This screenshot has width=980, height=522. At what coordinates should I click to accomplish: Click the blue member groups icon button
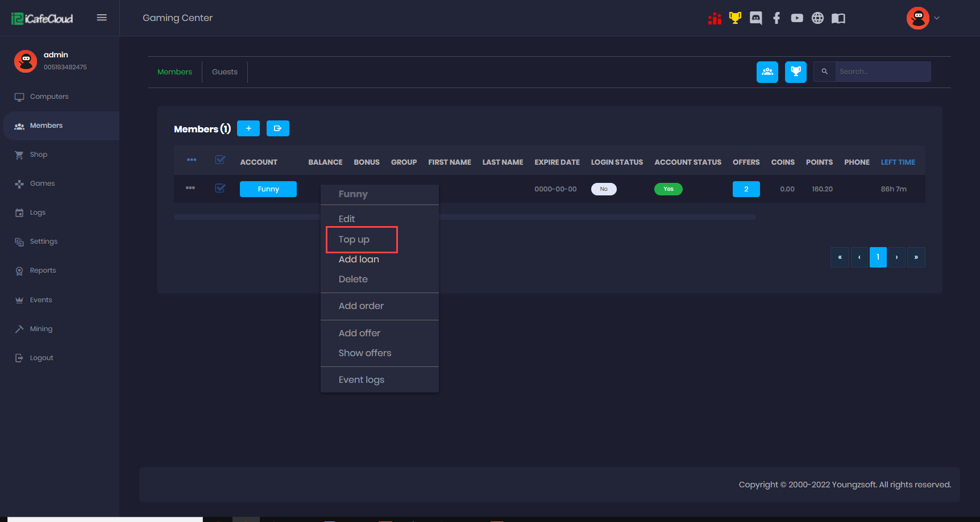coord(767,72)
